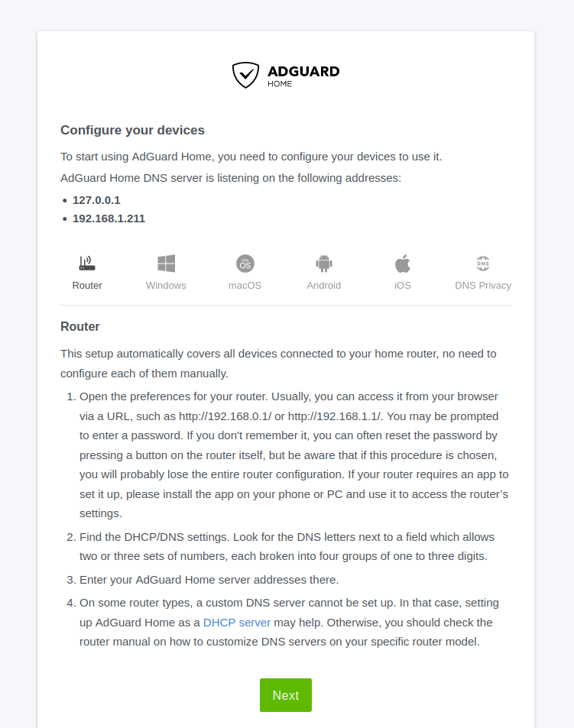Click the 192.168.1.211 address text
Screen dimensions: 574x728
[x=109, y=218]
